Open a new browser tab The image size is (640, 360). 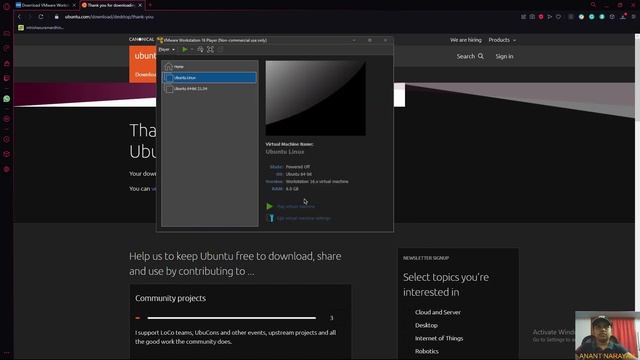pos(150,5)
